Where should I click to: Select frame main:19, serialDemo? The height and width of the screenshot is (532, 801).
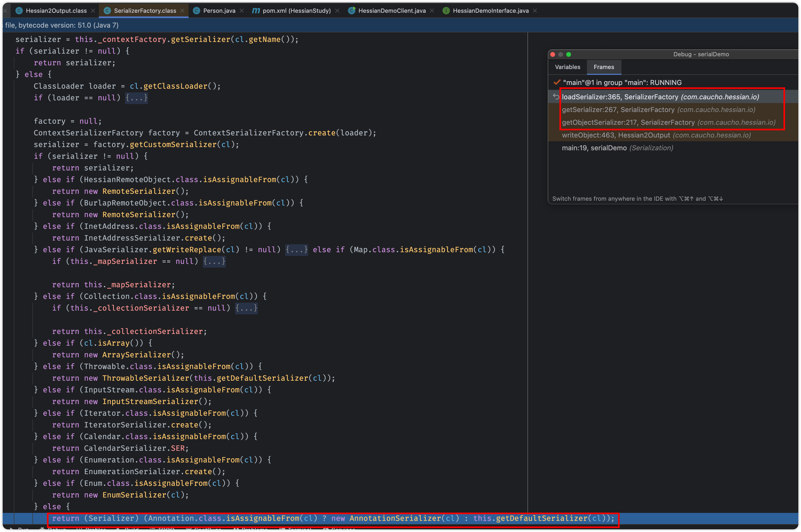click(x=673, y=148)
